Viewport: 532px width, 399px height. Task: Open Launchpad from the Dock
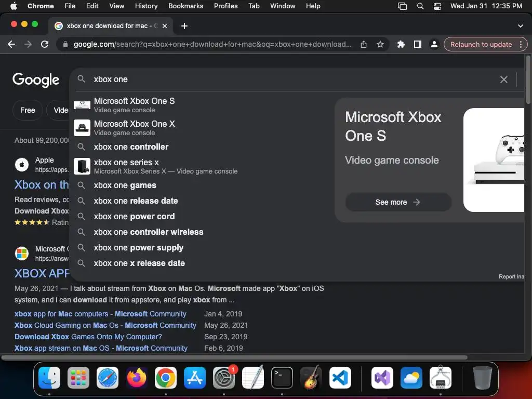click(x=78, y=378)
